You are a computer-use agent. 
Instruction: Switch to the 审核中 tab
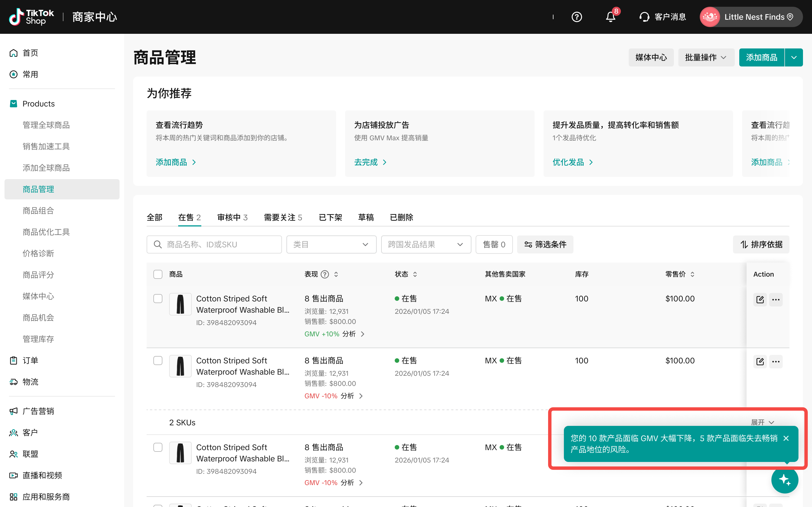point(232,217)
